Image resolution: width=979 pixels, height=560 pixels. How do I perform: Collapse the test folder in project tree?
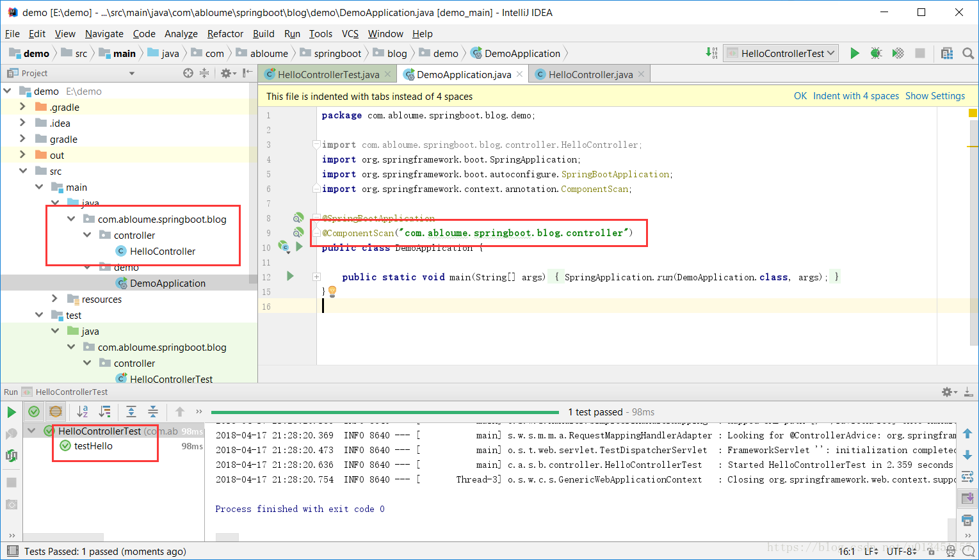pos(39,315)
